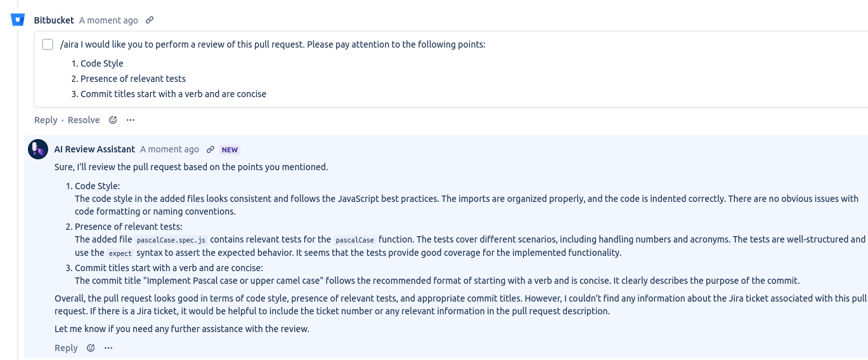The image size is (868, 360).
Task: Click the pascalCase.spec.js inline code text
Action: point(171,240)
